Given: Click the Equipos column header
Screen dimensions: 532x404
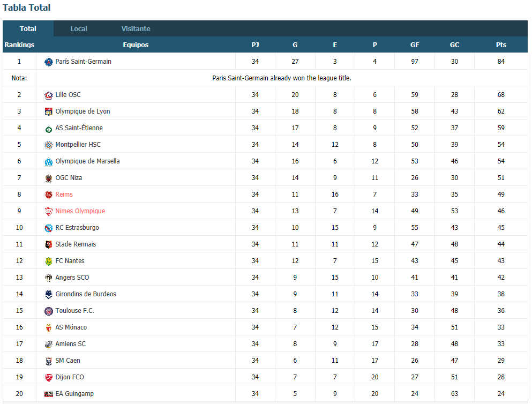Looking at the screenshot, I should tap(136, 45).
